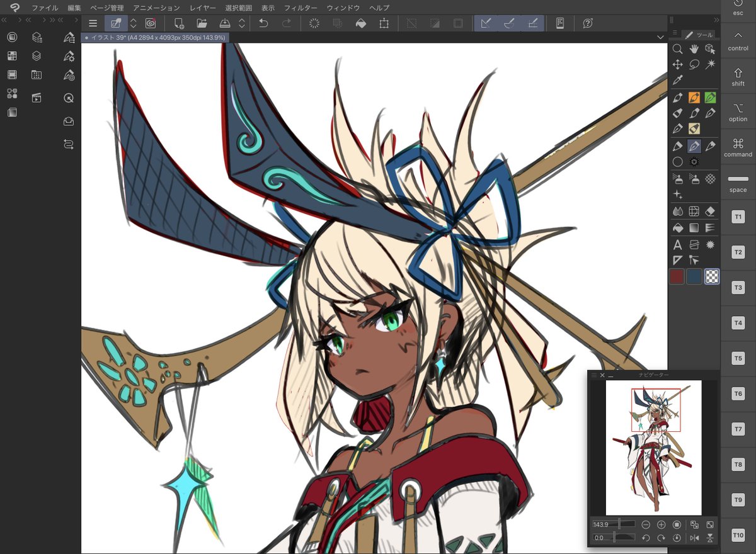Choose the green highlighted pen sub tool
The image size is (756, 554).
(x=711, y=98)
